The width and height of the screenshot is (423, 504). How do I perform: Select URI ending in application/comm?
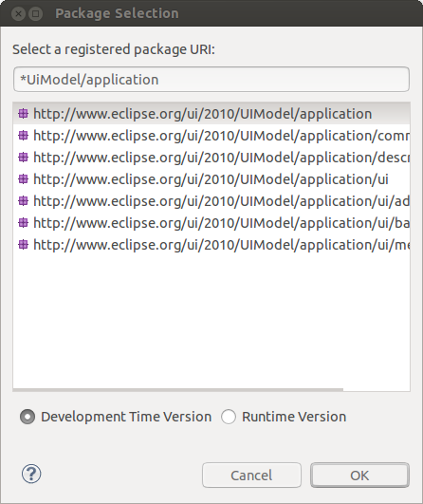coord(211,136)
